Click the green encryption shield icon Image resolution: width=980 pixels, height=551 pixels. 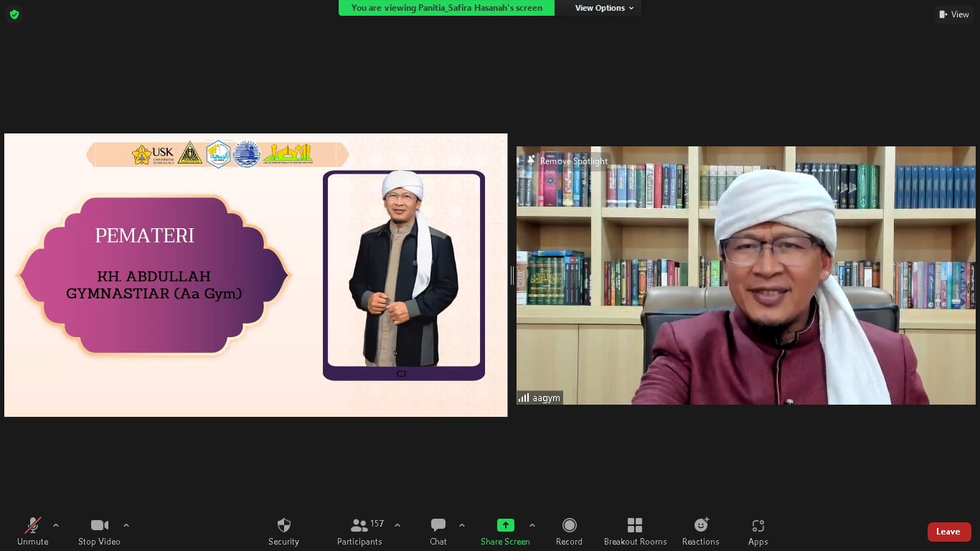(14, 14)
